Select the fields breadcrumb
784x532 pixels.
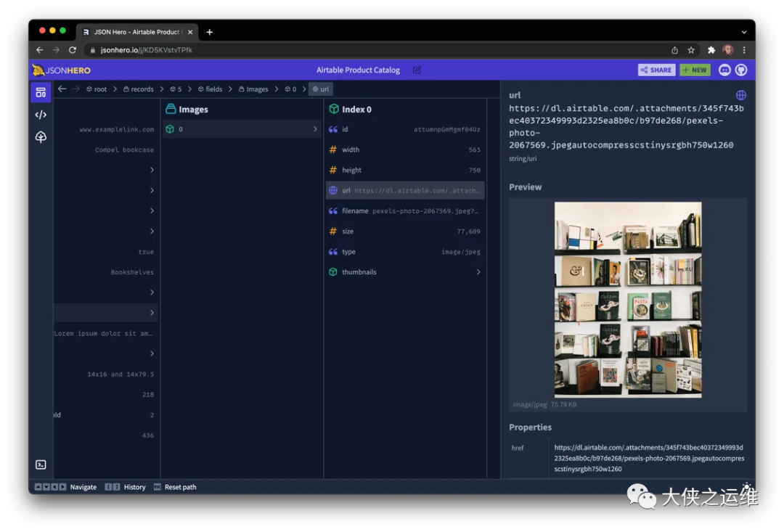[x=210, y=89]
